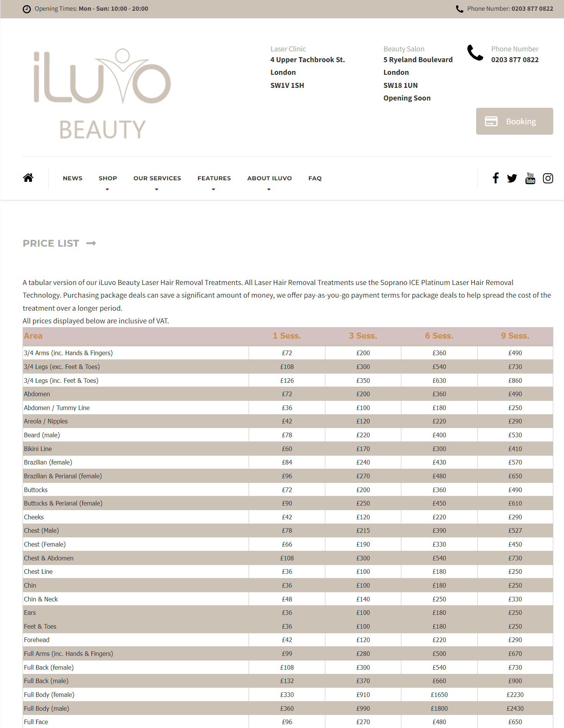Open the Shop menu item
Viewport: 564px width, 728px height.
click(x=108, y=178)
